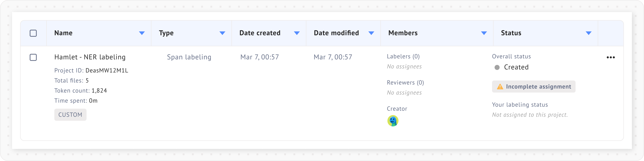Select the Hamlet project row checkbox
The height and width of the screenshot is (161, 644).
tap(33, 58)
